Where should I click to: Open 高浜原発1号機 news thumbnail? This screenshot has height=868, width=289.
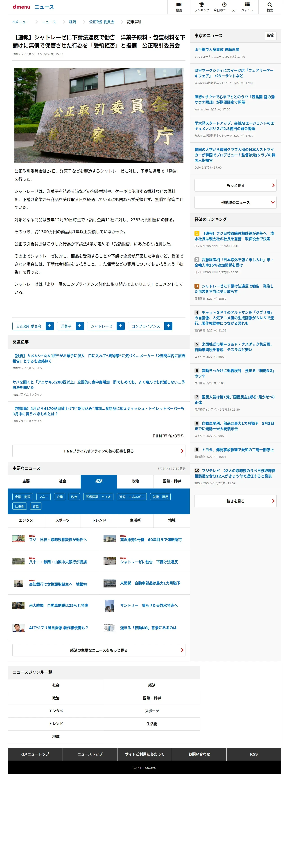pos(110,539)
